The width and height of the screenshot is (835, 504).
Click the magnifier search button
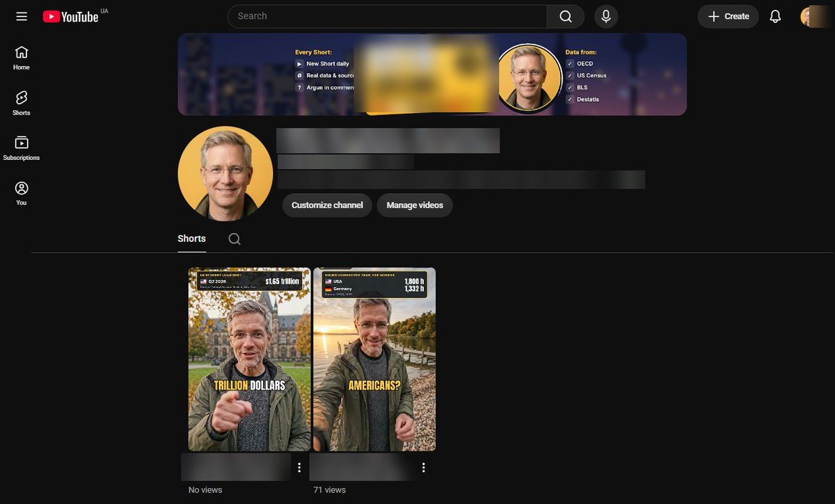point(566,16)
